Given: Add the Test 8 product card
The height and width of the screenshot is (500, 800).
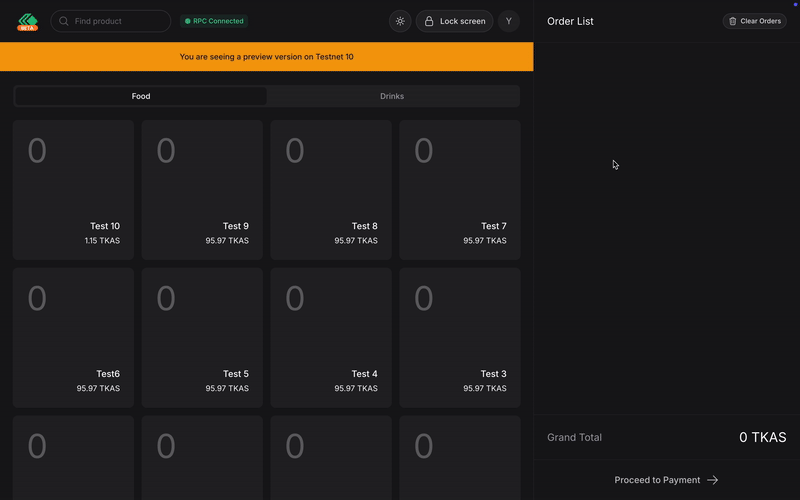Looking at the screenshot, I should coord(331,190).
